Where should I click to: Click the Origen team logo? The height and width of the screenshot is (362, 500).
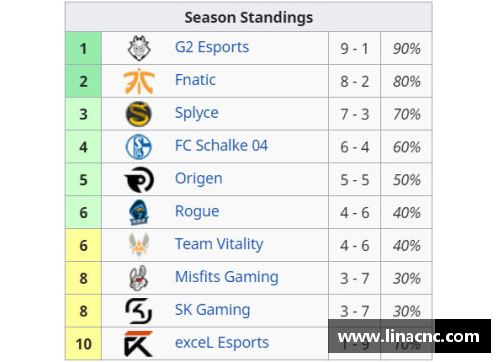[139, 180]
